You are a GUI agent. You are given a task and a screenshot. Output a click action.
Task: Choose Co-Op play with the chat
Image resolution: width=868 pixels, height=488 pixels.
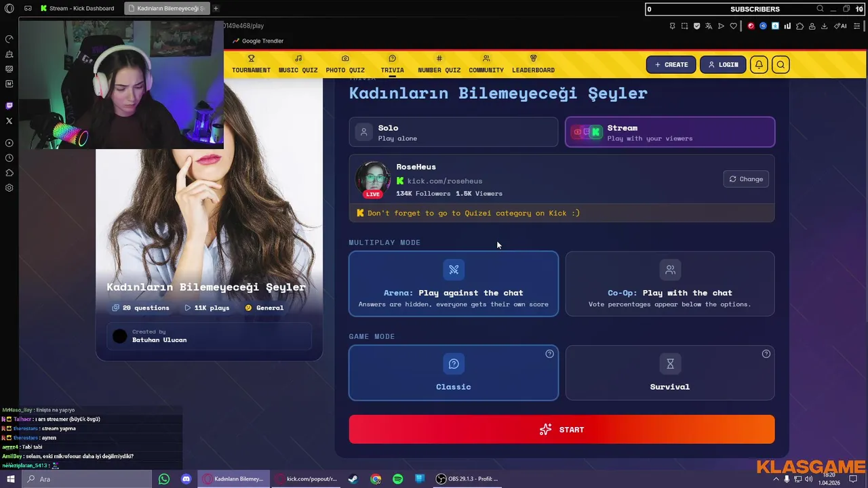[670, 284]
